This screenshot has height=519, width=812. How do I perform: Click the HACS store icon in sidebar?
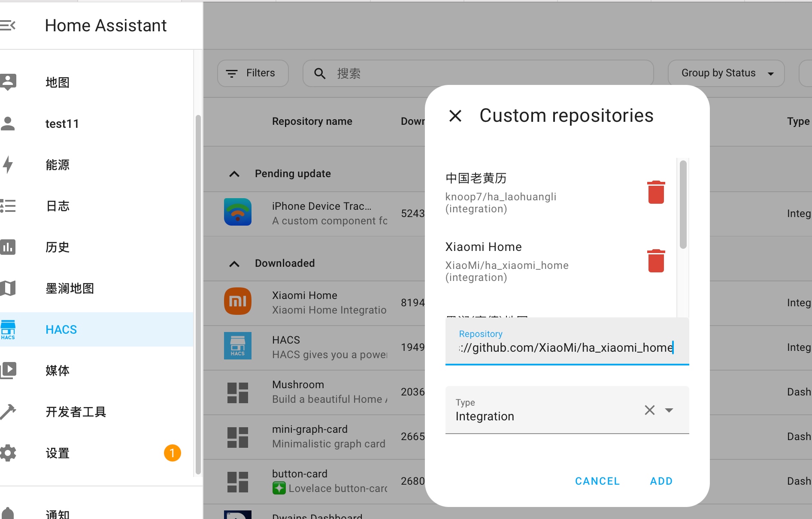coord(8,329)
